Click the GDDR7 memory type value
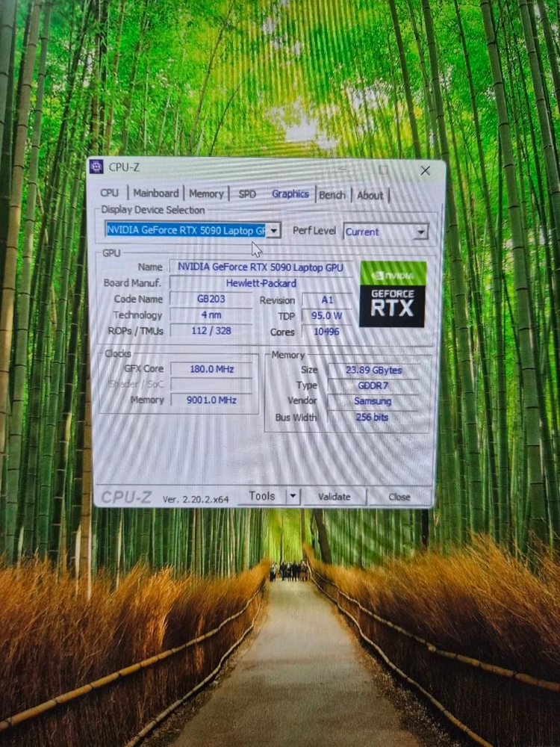The width and height of the screenshot is (560, 747). 374,385
